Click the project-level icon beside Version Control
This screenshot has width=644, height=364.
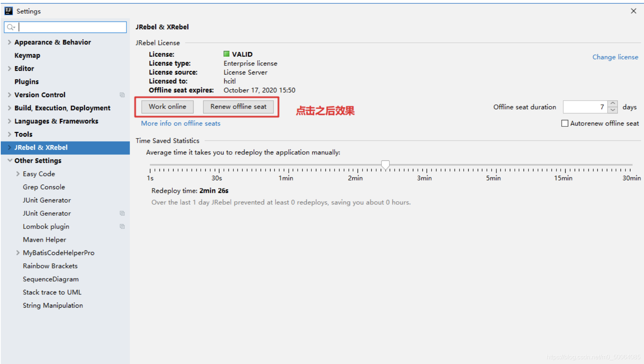[122, 95]
